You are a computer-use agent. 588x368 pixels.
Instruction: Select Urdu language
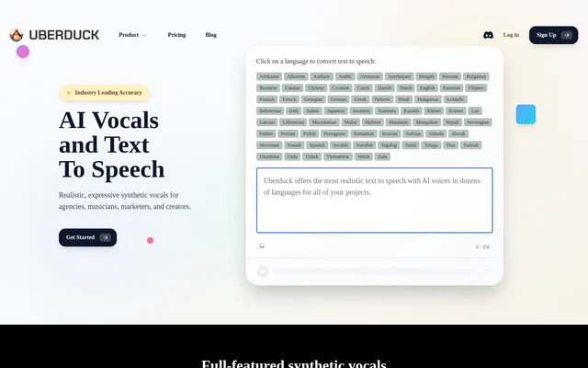tap(292, 156)
